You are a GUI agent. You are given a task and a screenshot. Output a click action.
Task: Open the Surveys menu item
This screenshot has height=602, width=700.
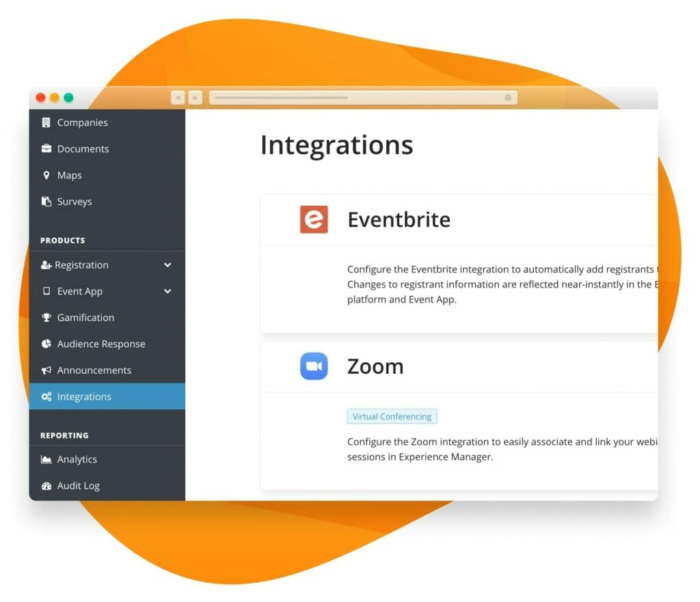coord(107,202)
